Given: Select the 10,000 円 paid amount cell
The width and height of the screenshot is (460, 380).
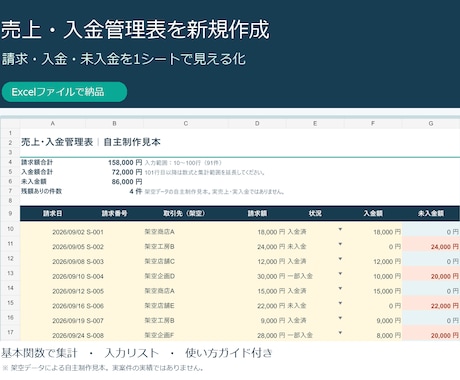Looking at the screenshot, I should click(387, 276).
